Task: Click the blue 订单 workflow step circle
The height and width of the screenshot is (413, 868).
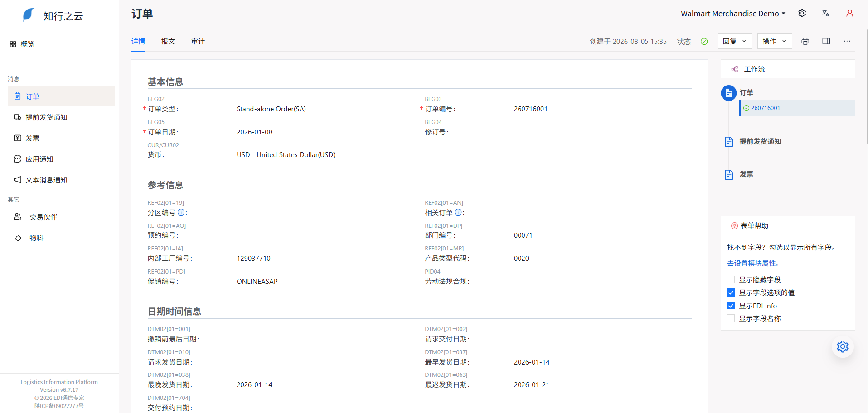Action: click(729, 93)
